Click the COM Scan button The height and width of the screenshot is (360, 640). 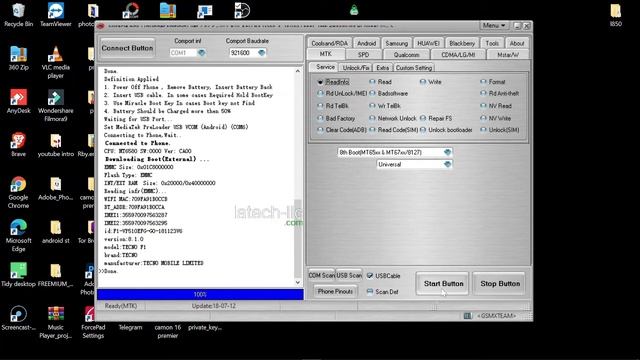pyautogui.click(x=321, y=276)
